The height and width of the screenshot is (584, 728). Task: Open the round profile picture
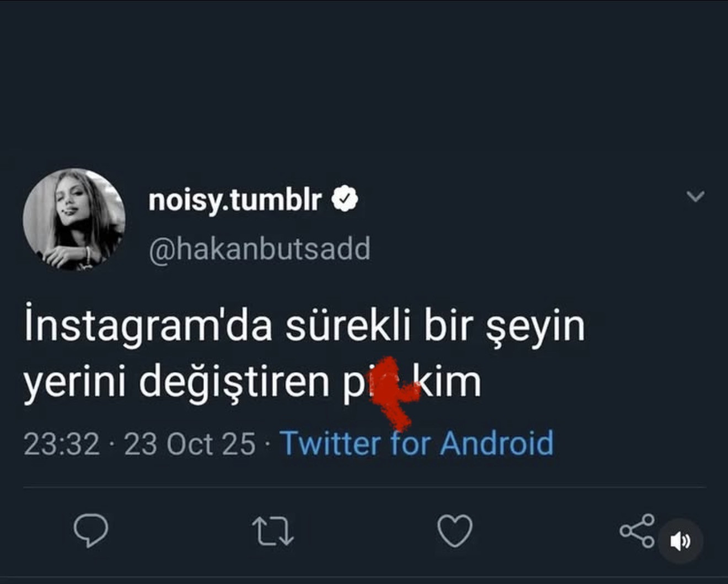click(74, 219)
